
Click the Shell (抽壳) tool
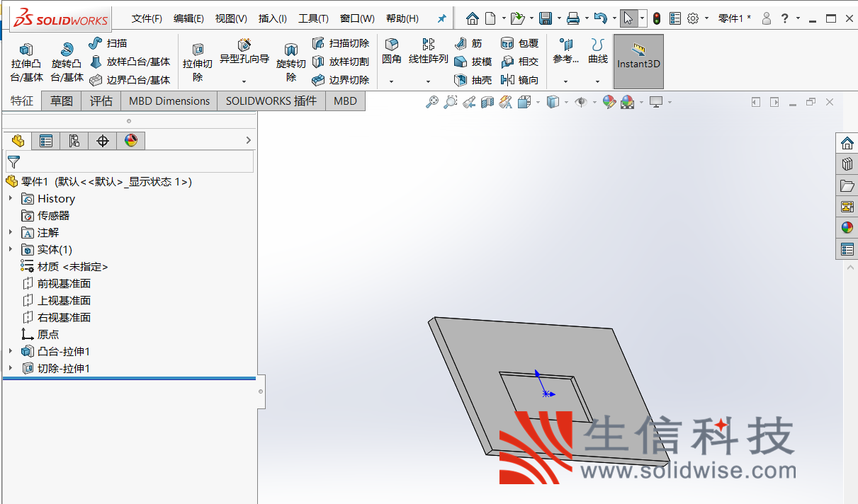point(473,80)
